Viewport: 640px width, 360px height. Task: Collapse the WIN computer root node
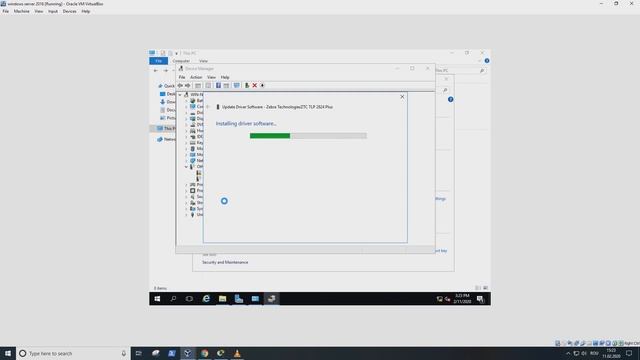point(180,95)
